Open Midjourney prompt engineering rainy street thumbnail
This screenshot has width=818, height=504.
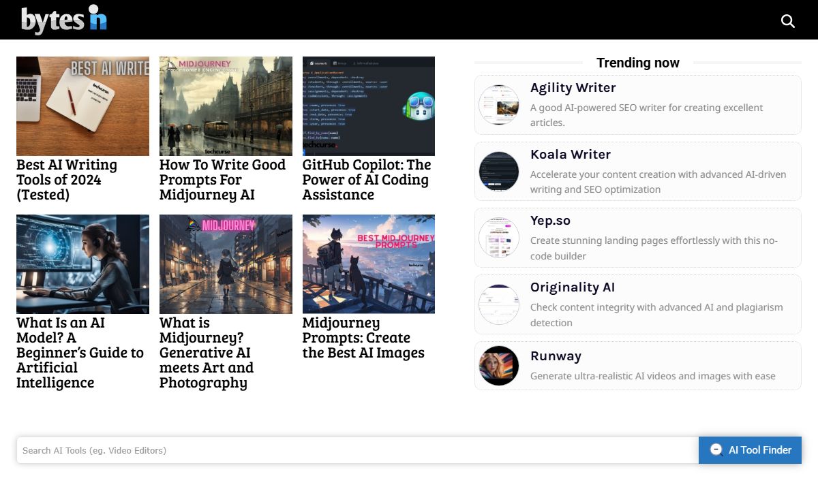[226, 106]
